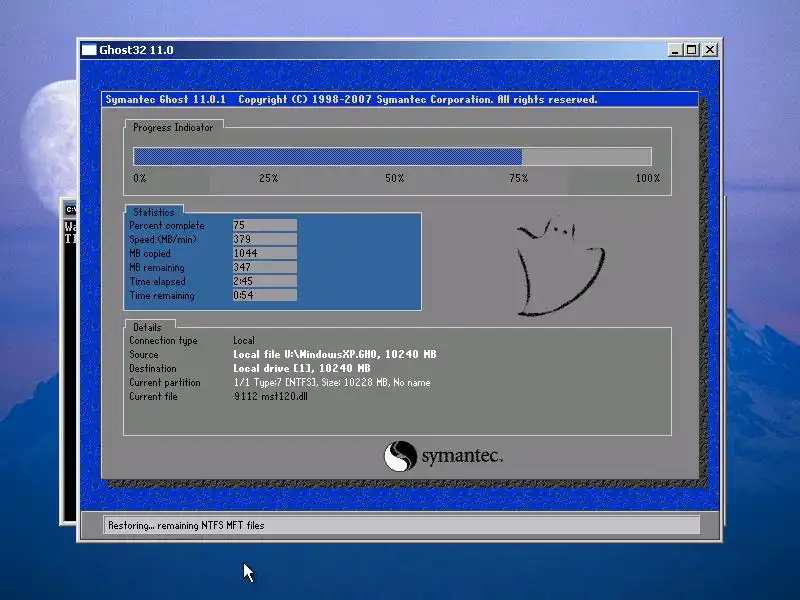This screenshot has height=600, width=800.
Task: Click the 'Statistics' group label
Action: 154,212
